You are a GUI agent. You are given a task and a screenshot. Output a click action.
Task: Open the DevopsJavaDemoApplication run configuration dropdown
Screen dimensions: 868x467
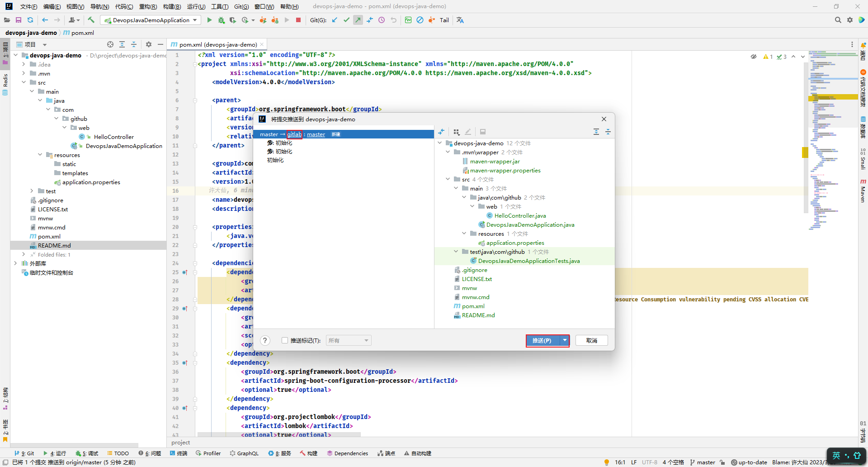[151, 20]
